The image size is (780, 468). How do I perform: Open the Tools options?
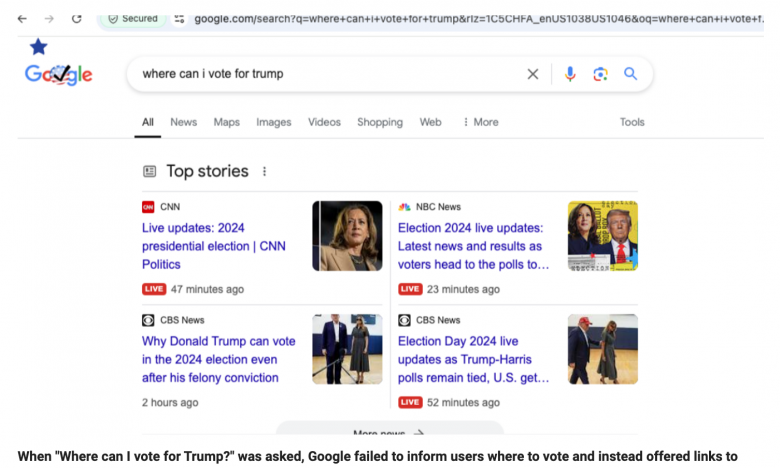click(x=632, y=122)
